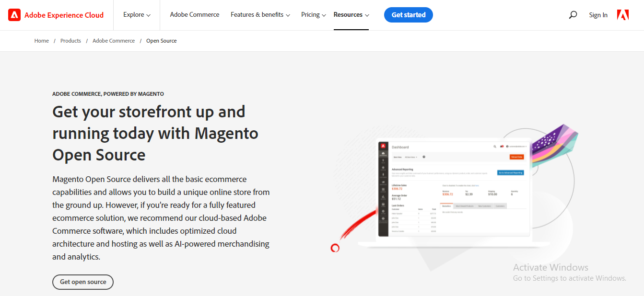644x296 pixels.
Task: Expand the Explore dropdown menu
Action: coord(137,15)
